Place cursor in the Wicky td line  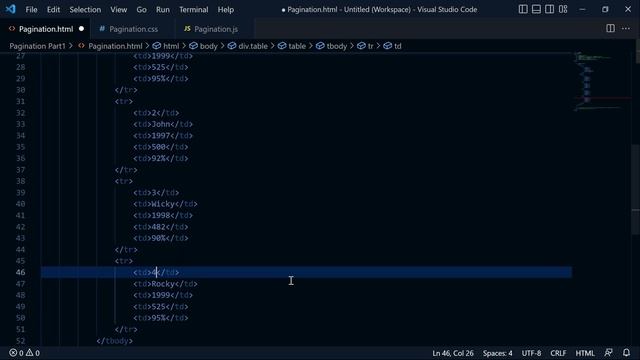tap(165, 204)
